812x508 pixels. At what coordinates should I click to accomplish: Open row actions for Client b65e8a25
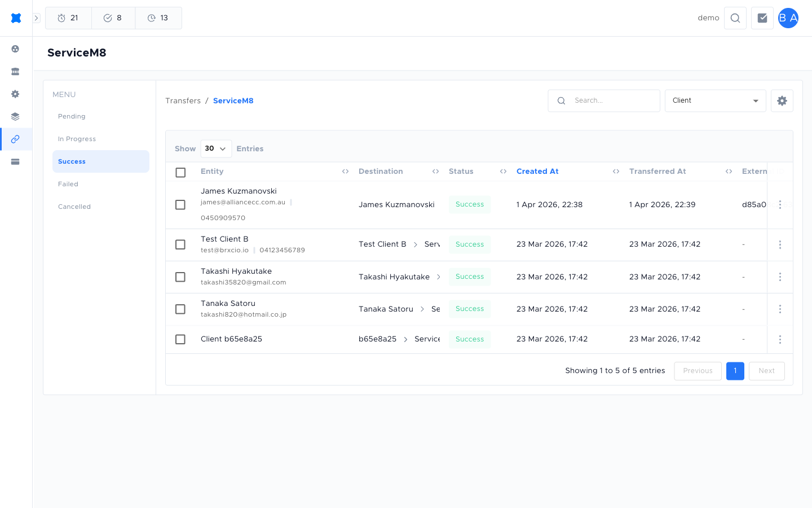point(780,339)
